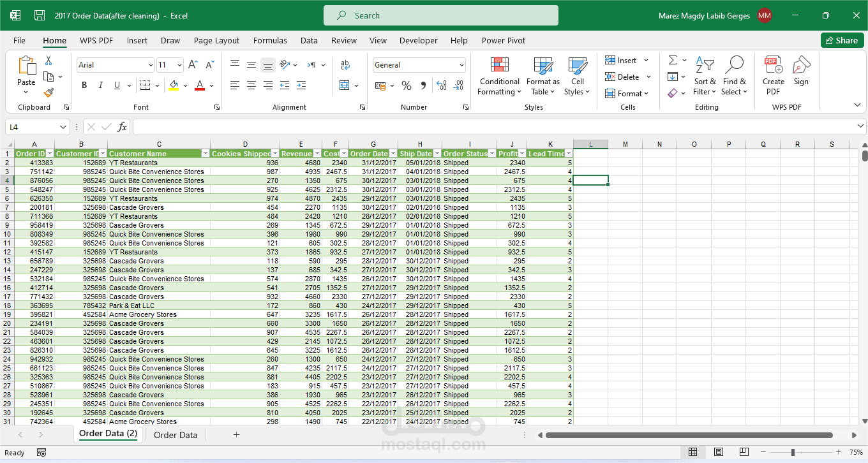This screenshot has width=868, height=463.
Task: Switch to Page Layout view in status bar
Action: pyautogui.click(x=718, y=452)
